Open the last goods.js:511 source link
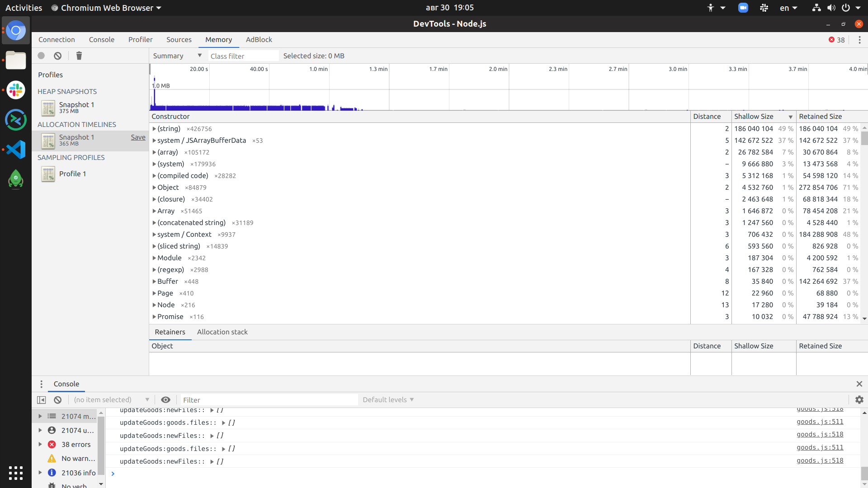Screen dimensions: 868x488 pos(820,447)
